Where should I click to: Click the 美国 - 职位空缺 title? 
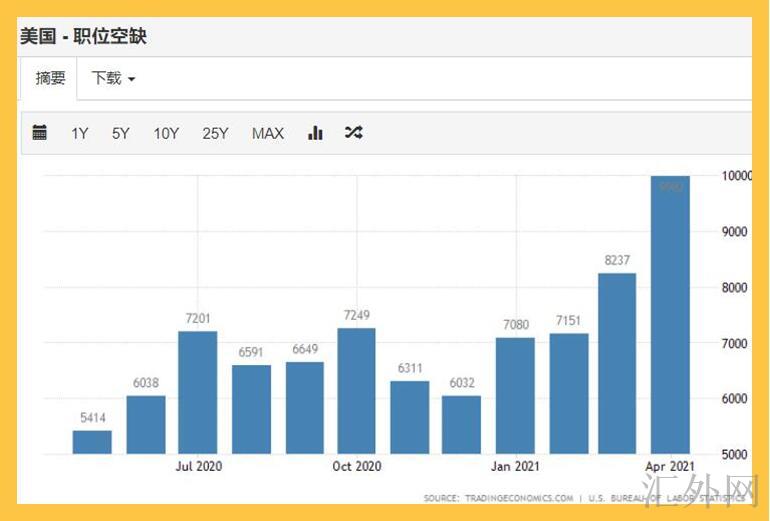pyautogui.click(x=83, y=36)
